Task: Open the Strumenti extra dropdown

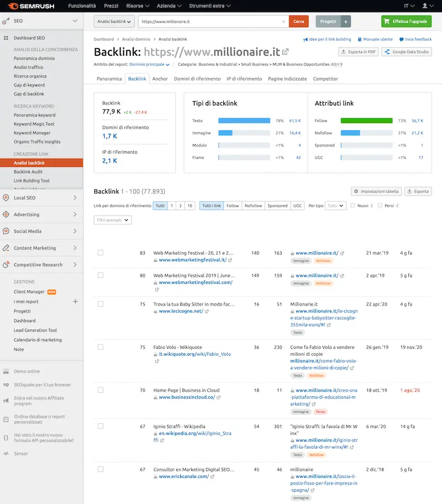Action: tap(210, 6)
